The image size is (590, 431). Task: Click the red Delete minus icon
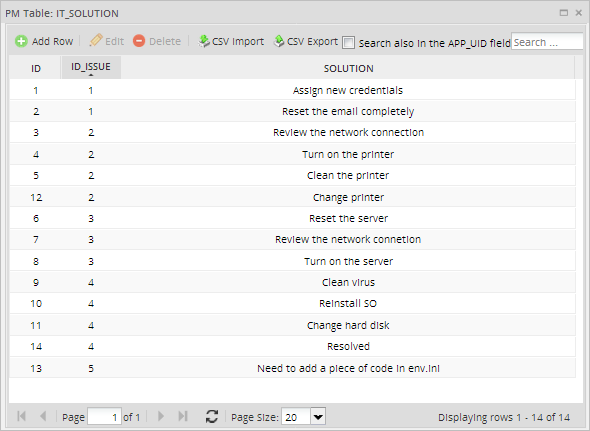pos(139,41)
